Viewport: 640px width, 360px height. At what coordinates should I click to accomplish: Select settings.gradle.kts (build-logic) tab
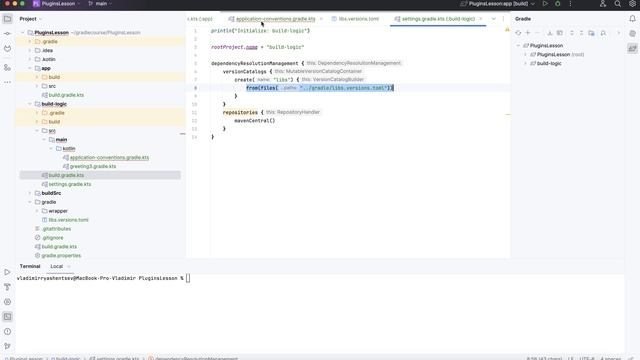tap(438, 19)
